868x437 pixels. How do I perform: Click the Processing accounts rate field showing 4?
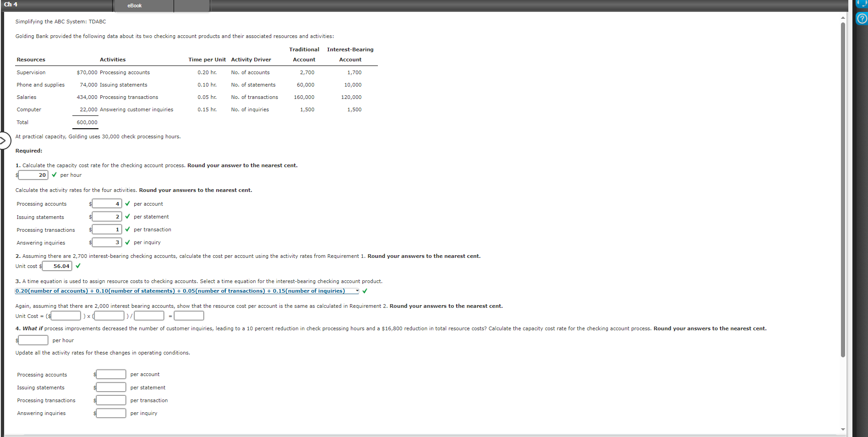[107, 203]
